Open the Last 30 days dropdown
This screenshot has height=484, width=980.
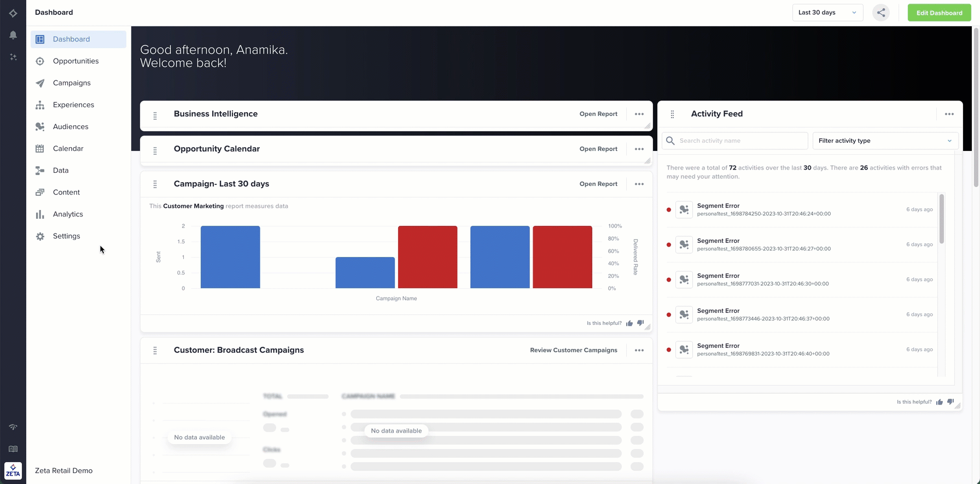827,13
